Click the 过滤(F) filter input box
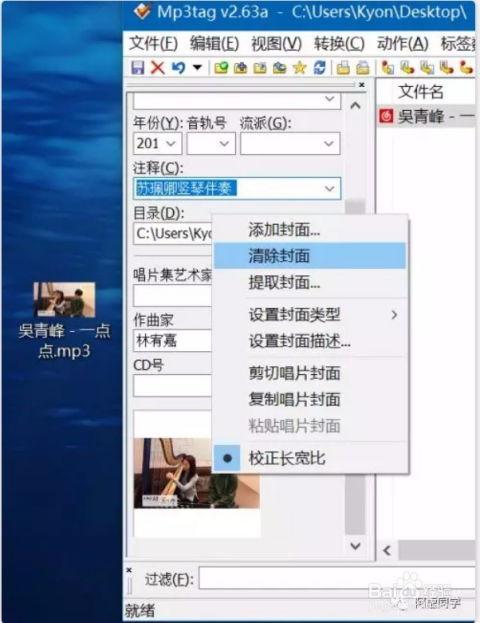 click(337, 578)
